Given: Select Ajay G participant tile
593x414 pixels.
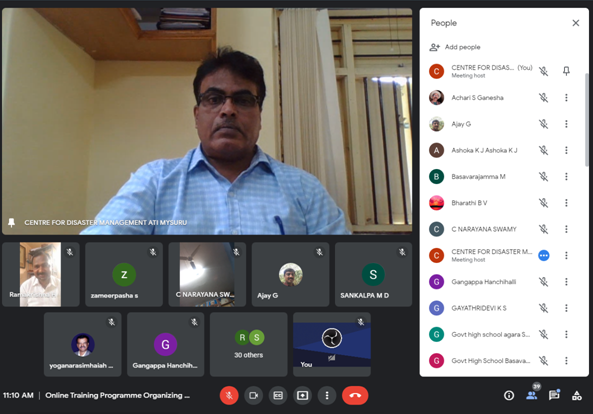Looking at the screenshot, I should (x=290, y=274).
